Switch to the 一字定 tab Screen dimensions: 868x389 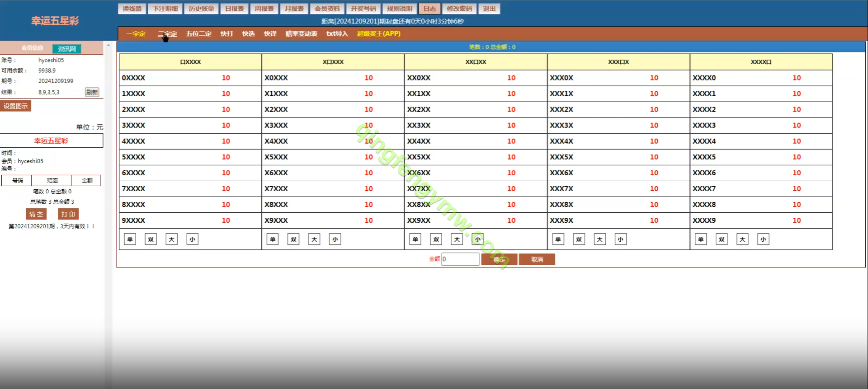pyautogui.click(x=136, y=34)
